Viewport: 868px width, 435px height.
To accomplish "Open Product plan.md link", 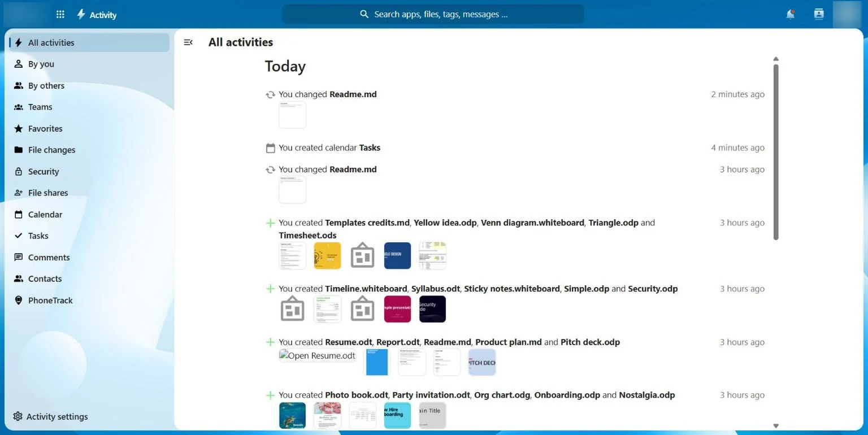I will coord(509,342).
